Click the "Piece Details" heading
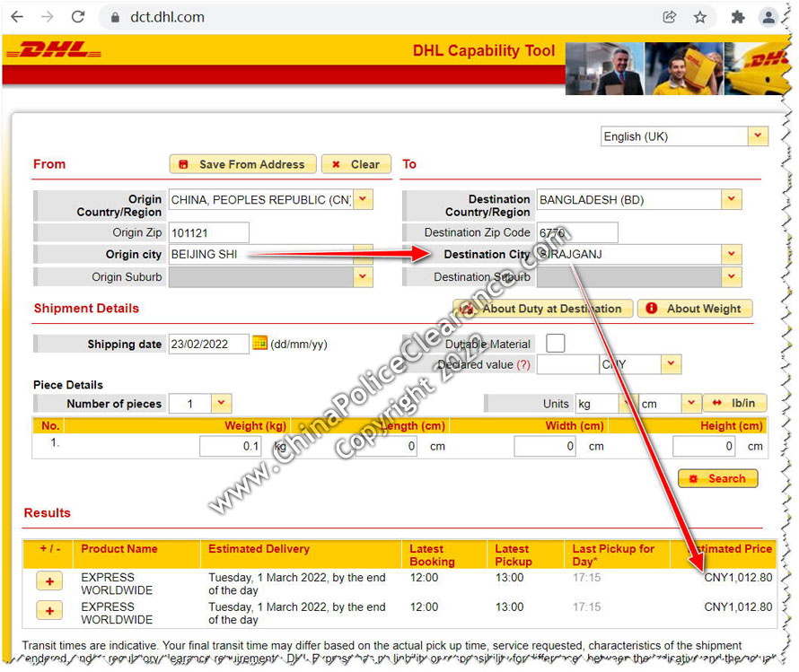Viewport: 799px width, 672px height. click(x=68, y=385)
